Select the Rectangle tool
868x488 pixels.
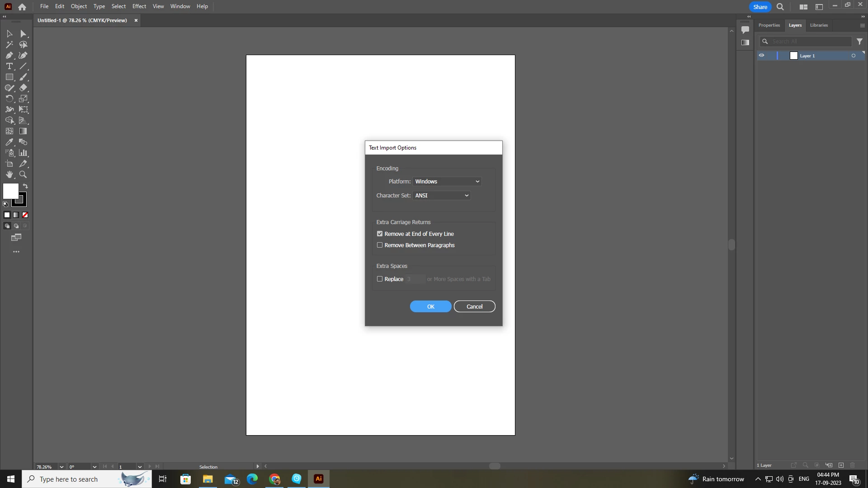pos(9,77)
